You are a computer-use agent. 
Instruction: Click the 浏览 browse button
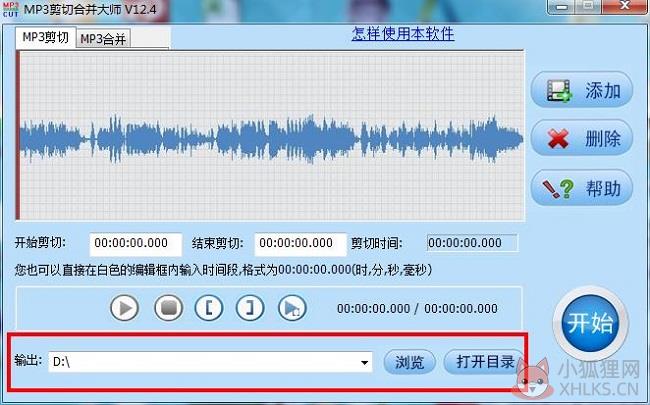click(409, 362)
